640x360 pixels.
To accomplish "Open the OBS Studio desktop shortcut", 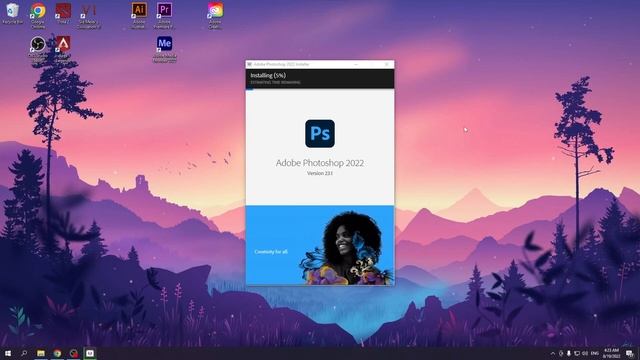I will [38, 49].
